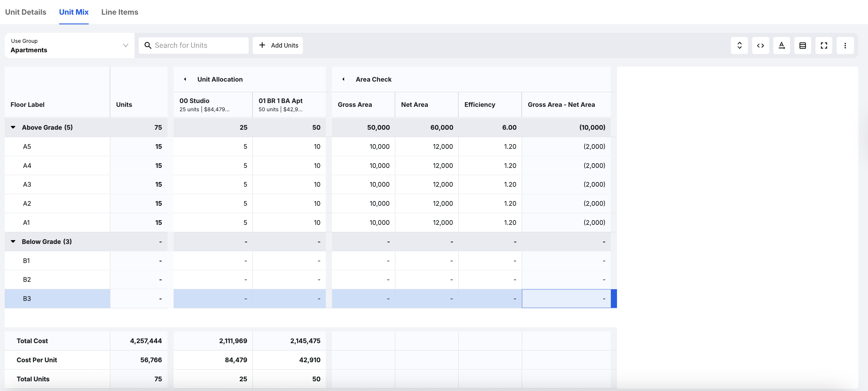The width and height of the screenshot is (868, 391).
Task: Open the Line Items tab
Action: point(120,12)
